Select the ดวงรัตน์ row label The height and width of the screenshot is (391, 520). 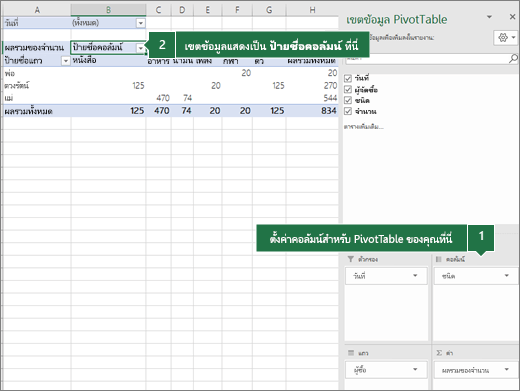pos(37,86)
